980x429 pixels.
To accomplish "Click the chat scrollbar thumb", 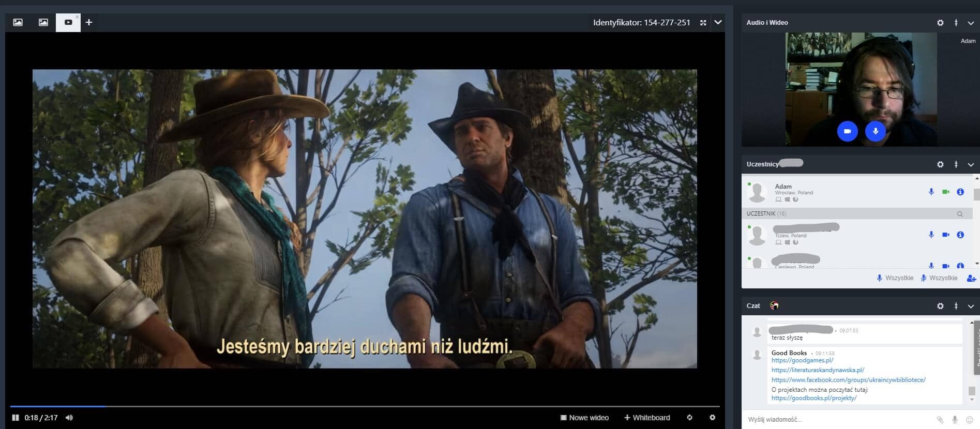I will 972,391.
